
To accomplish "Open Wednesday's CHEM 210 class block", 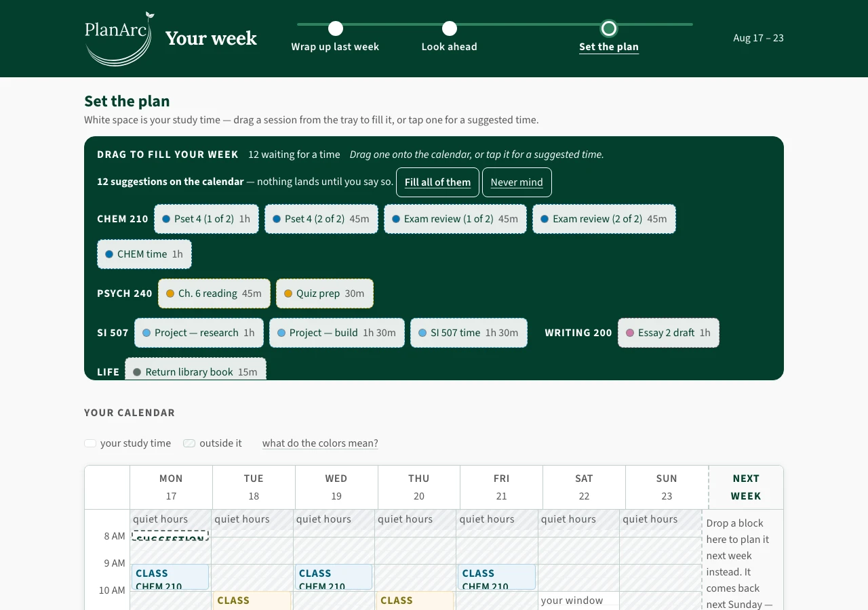I will pos(334,577).
